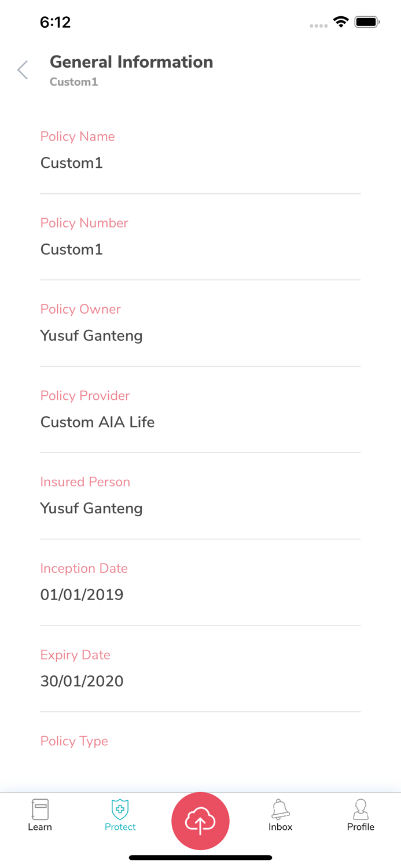Tap the Expiry Date 30/01/2020
The height and width of the screenshot is (868, 401).
tap(82, 681)
